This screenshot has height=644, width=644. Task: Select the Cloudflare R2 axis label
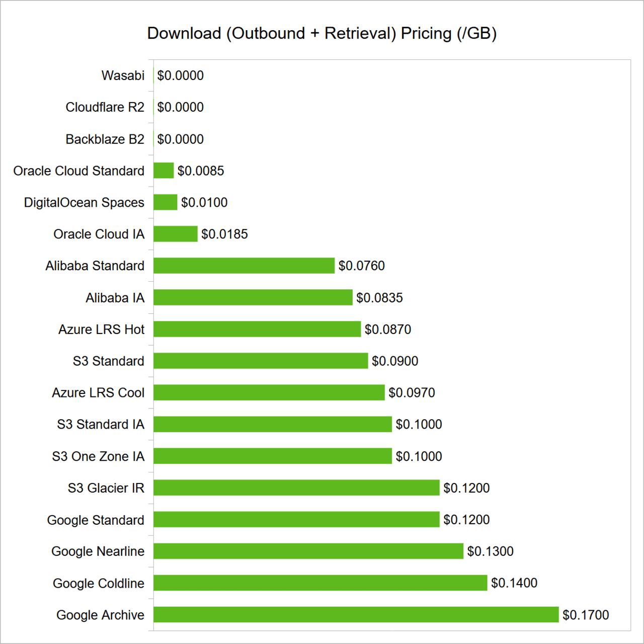(x=105, y=107)
